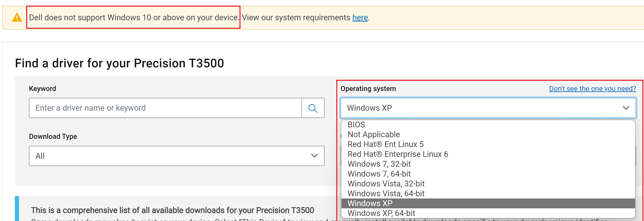Screen dimensions: 644x221
Task: Focus the driver keyword search field
Action: [x=165, y=108]
